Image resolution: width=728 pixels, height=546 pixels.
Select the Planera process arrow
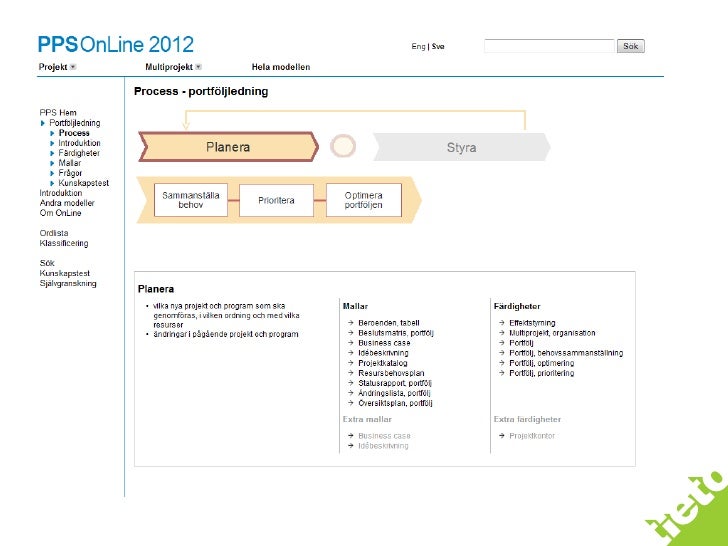coord(228,147)
